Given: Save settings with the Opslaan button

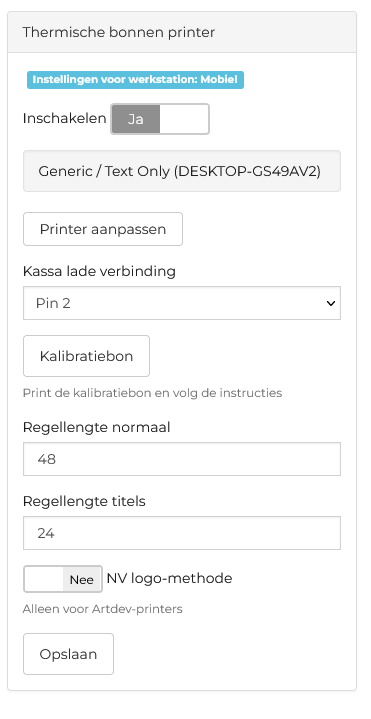Looking at the screenshot, I should 68,654.
